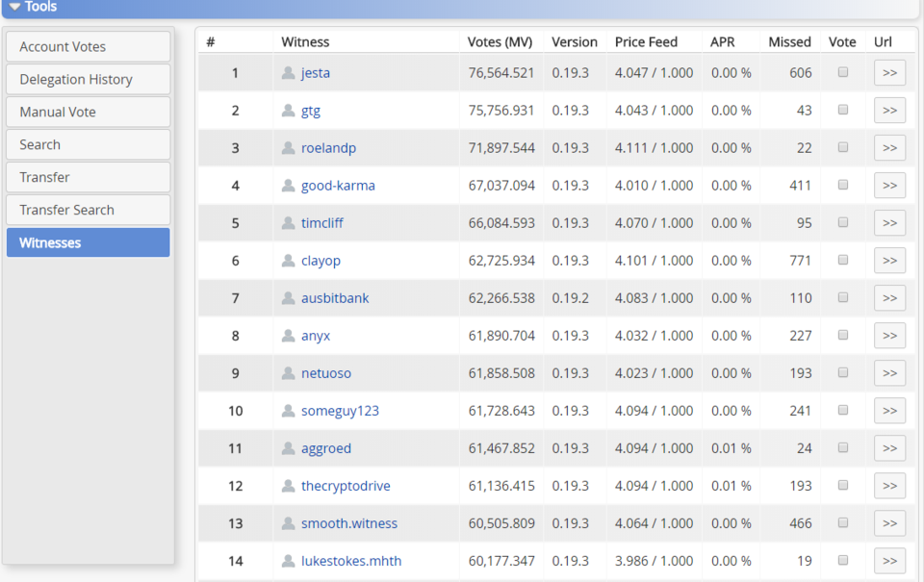
Task: Click the profile icon beside roelandp
Action: 288,148
